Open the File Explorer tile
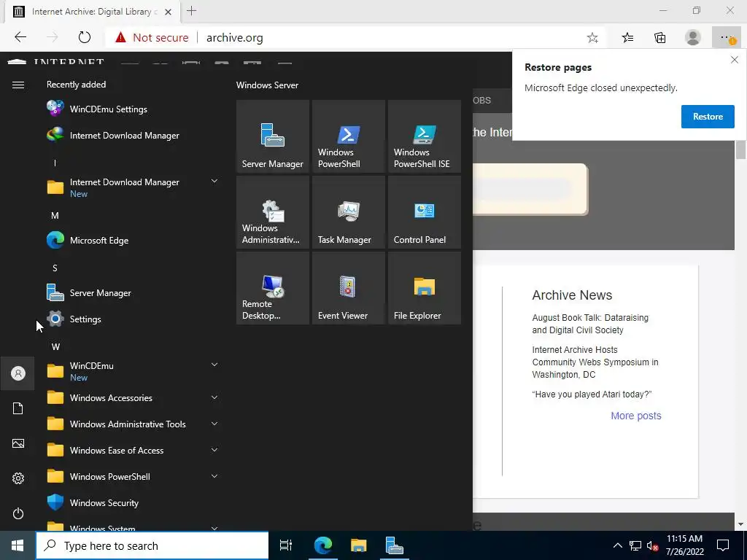747x560 pixels. [x=424, y=287]
